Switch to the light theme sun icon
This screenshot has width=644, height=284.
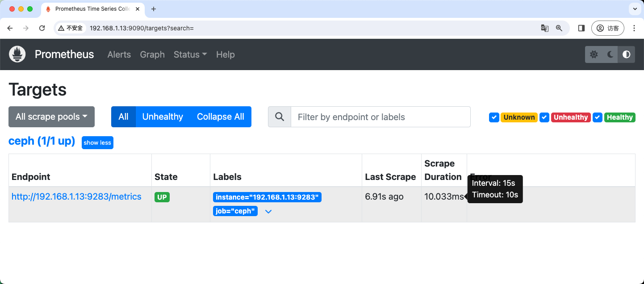tap(594, 54)
